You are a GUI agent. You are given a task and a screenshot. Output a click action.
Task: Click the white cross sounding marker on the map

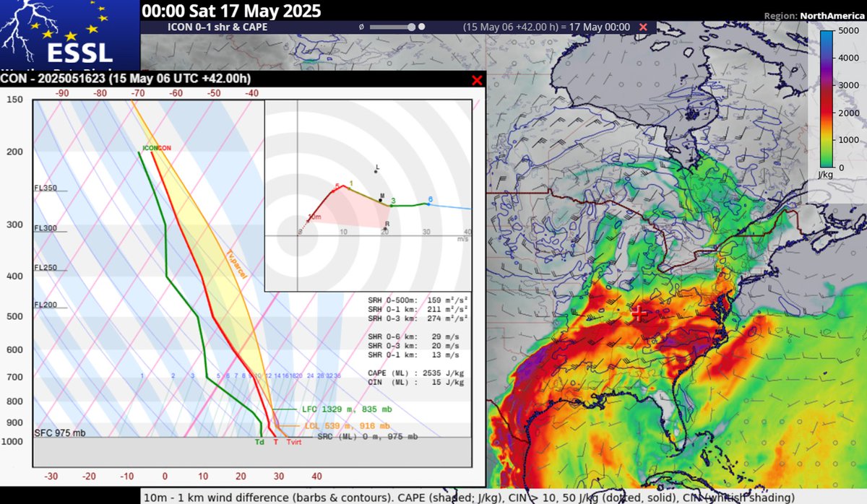[639, 313]
